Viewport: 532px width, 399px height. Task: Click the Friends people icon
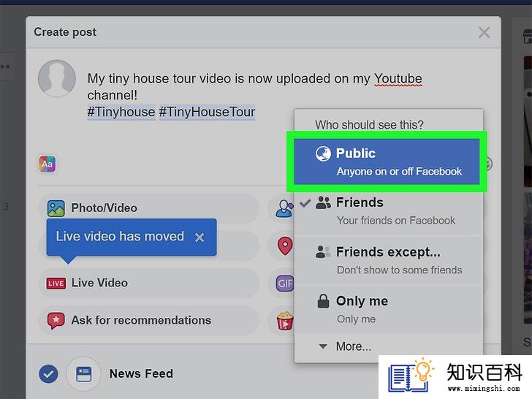[x=323, y=203]
